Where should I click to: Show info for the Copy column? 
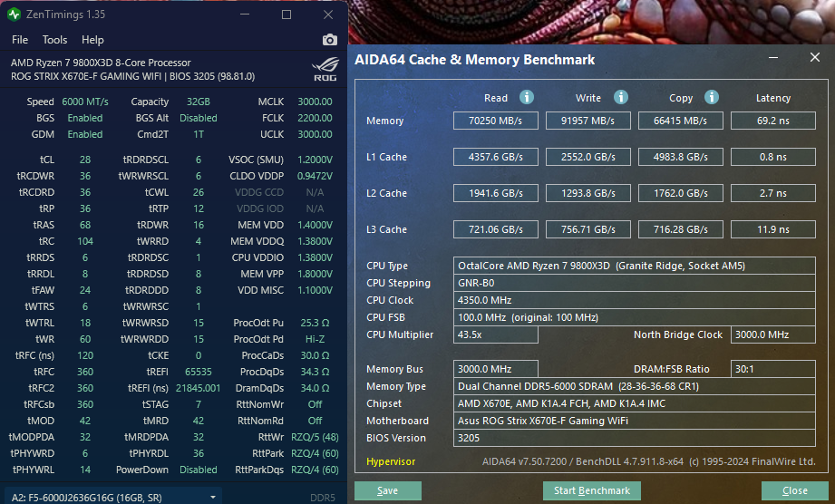712,97
